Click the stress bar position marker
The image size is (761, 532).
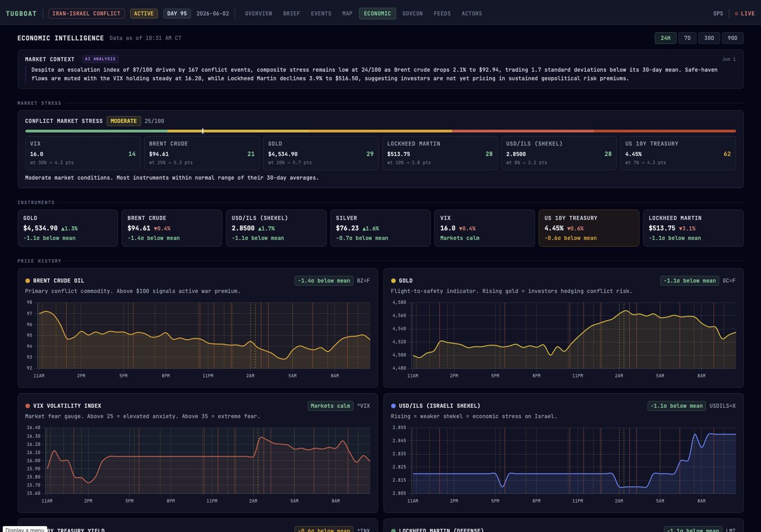(x=203, y=131)
